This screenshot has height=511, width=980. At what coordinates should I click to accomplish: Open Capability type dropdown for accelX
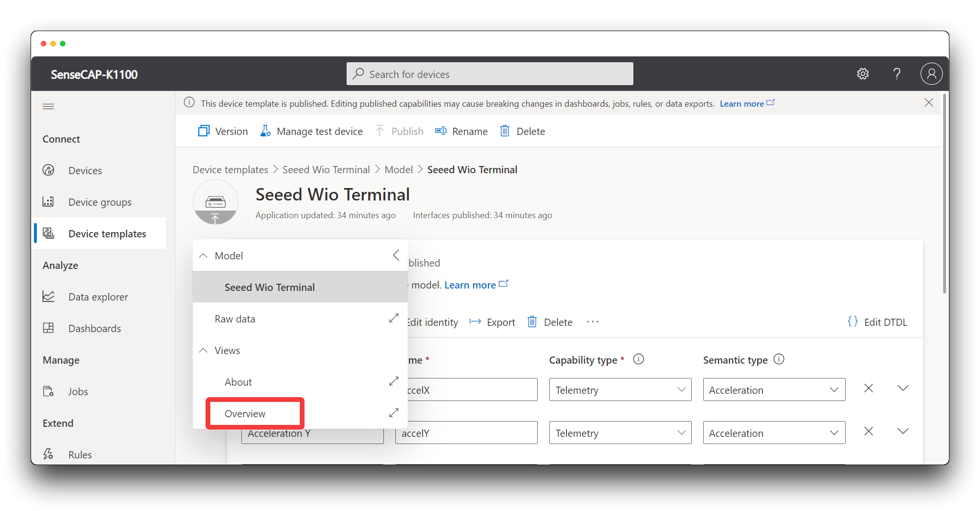click(620, 389)
